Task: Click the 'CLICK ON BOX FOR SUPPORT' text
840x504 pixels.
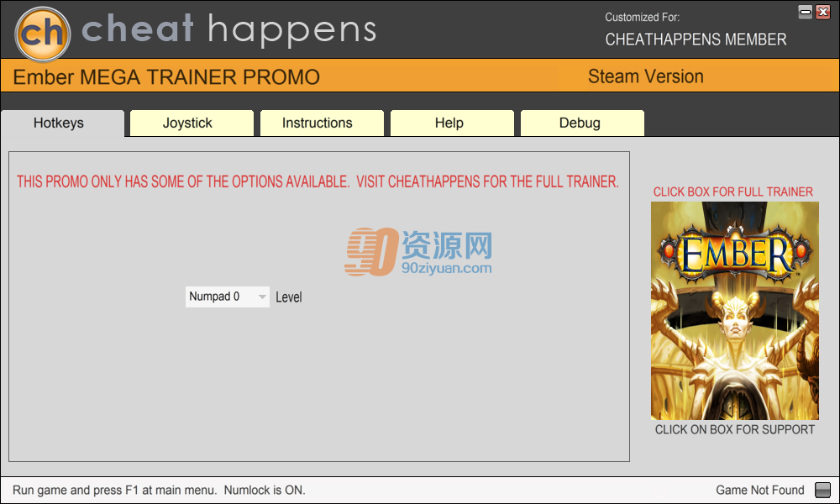Action: [734, 429]
